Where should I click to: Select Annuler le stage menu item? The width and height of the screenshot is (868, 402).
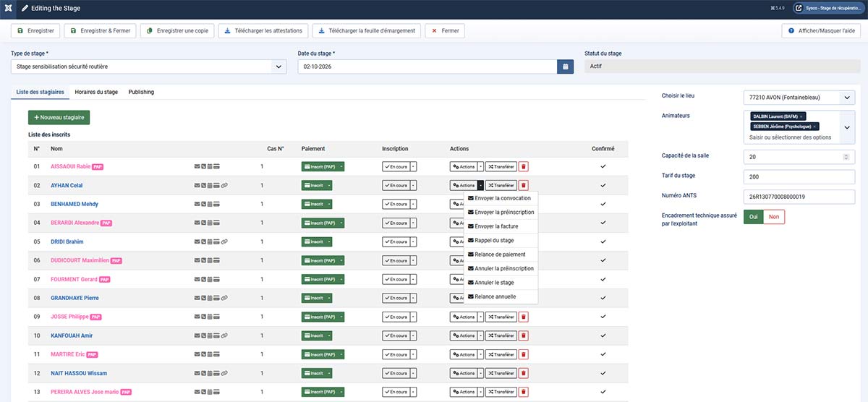[x=501, y=283]
